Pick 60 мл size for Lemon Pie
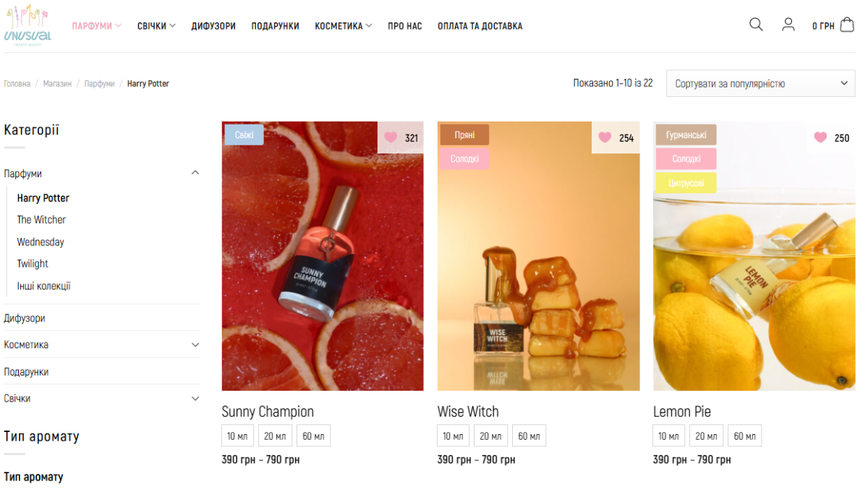 coord(744,436)
